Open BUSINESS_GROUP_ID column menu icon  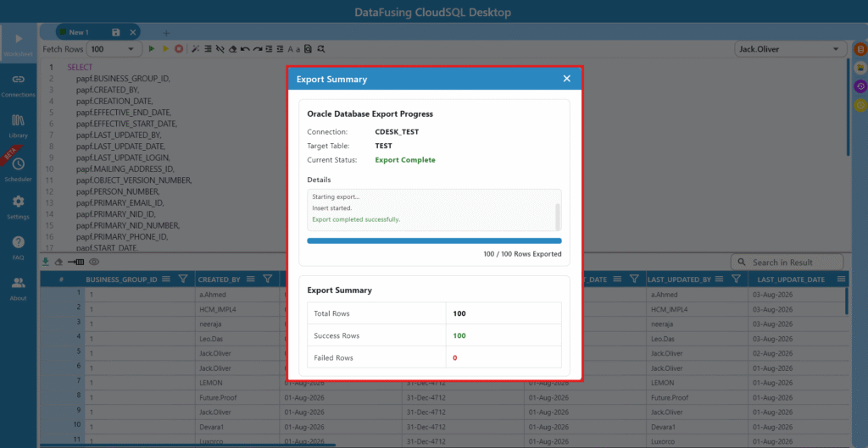click(x=166, y=279)
